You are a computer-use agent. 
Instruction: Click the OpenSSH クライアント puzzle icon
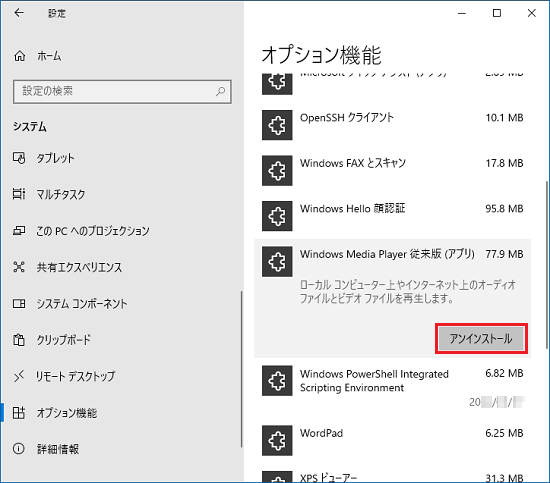277,125
